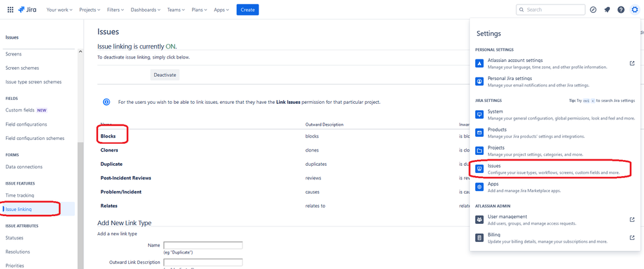
Task: Click the Atlassian account settings icon
Action: click(480, 63)
